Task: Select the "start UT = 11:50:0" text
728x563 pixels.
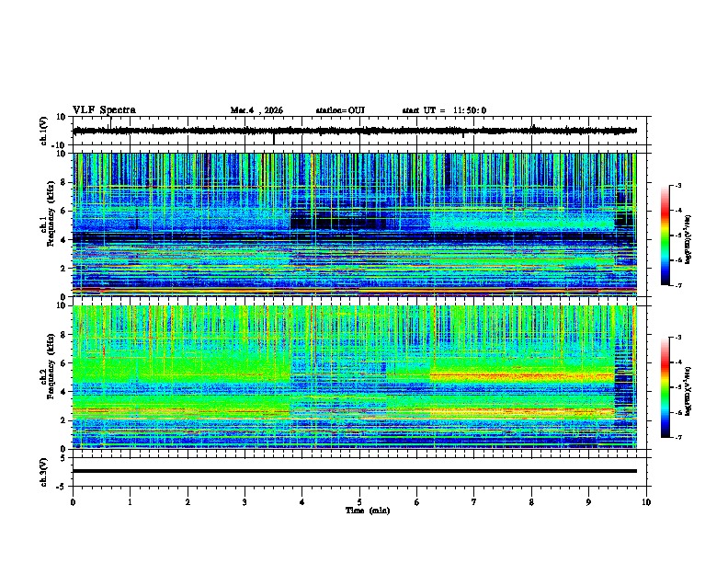Action: [444, 110]
